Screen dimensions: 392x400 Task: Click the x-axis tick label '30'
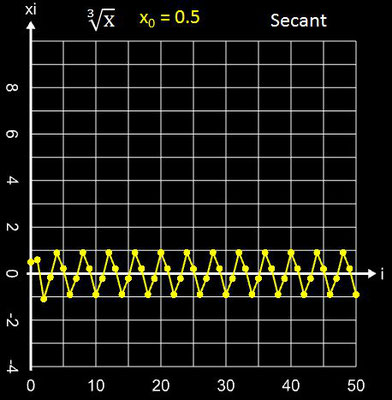tap(226, 386)
